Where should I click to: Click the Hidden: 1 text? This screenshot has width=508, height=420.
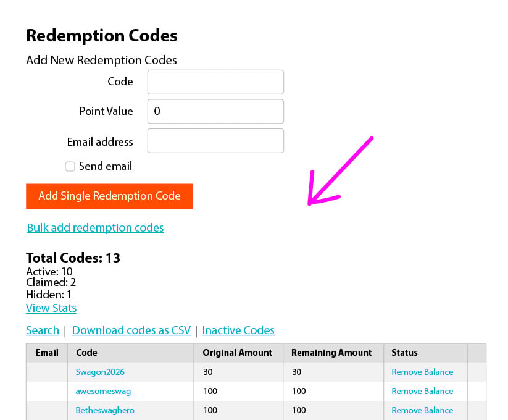[x=49, y=295]
